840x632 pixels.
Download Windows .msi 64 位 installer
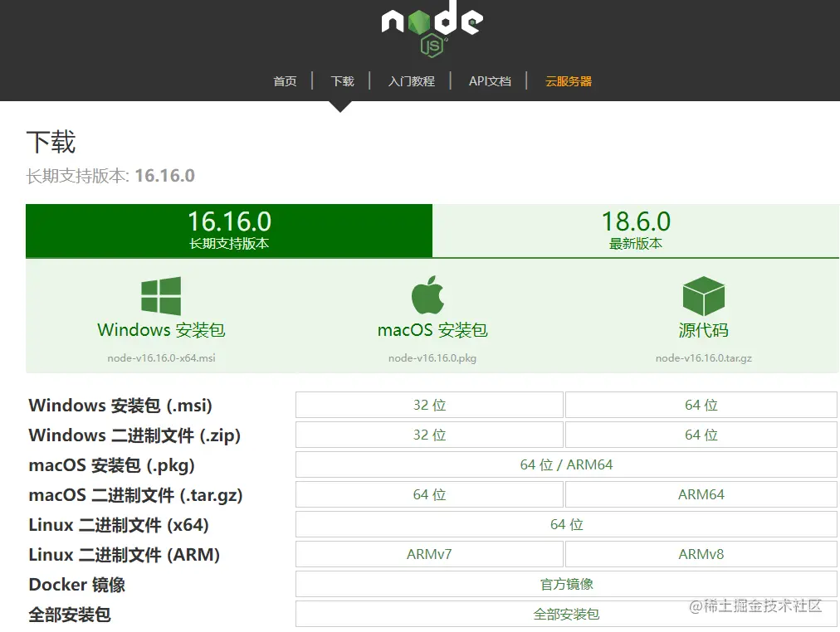pyautogui.click(x=701, y=405)
